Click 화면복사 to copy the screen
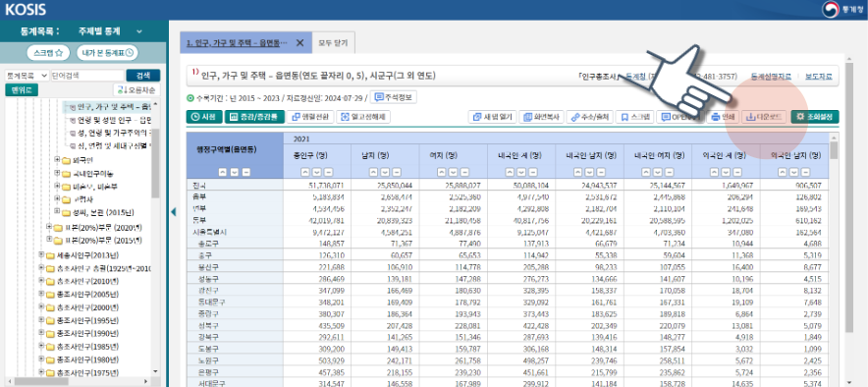 coord(541,117)
